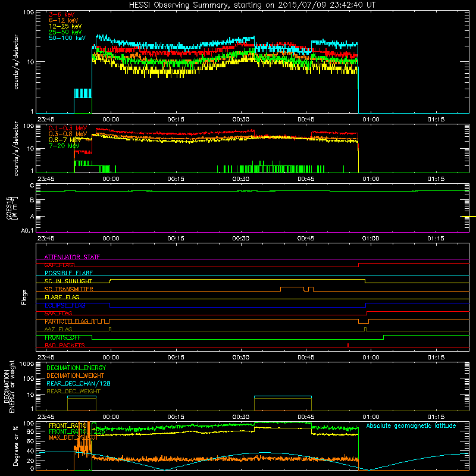476x476 pixels.
Task: Click the HESSI Observing Summary title text
Action: pos(252,5)
